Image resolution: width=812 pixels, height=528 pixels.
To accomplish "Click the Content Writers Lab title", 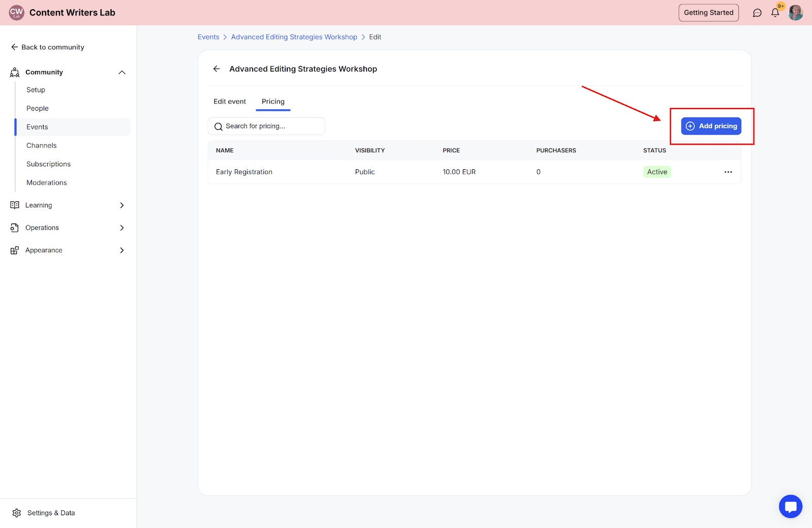I will point(72,13).
